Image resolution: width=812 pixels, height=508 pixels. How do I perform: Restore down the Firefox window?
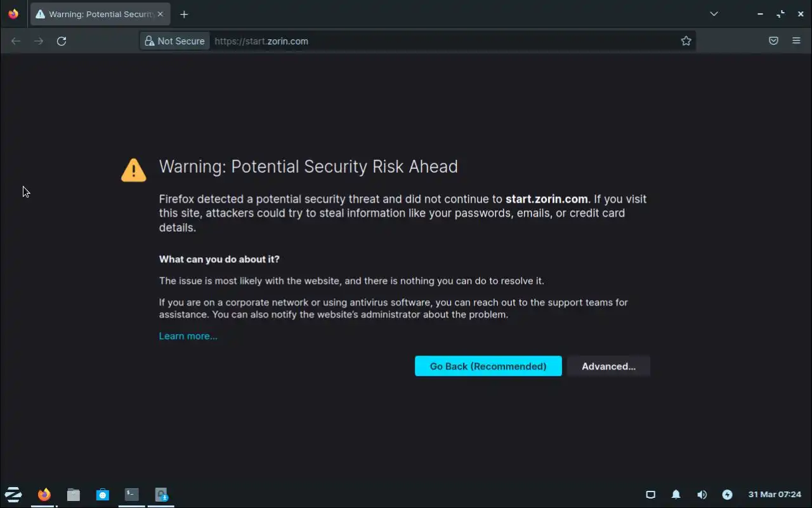click(780, 14)
